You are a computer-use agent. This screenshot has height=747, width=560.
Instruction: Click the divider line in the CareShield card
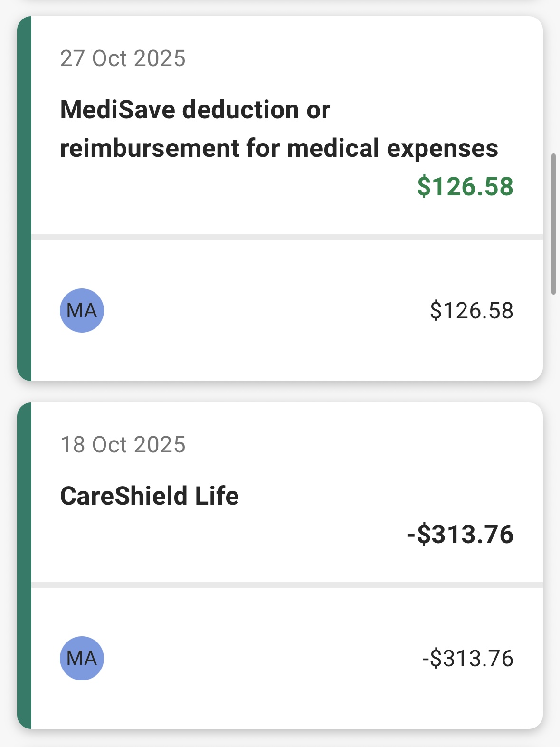pyautogui.click(x=287, y=585)
